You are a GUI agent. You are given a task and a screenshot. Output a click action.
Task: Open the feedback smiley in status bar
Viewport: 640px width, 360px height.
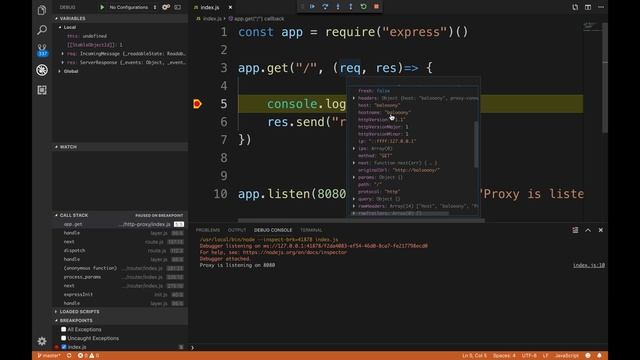(588, 356)
